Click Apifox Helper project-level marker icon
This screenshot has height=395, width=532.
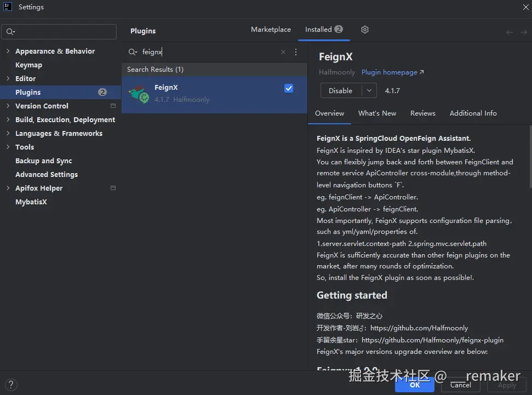click(x=113, y=188)
